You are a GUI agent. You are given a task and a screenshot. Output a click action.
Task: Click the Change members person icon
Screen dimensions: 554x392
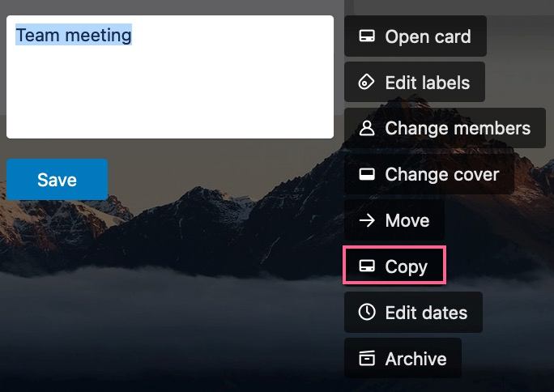[x=367, y=128]
